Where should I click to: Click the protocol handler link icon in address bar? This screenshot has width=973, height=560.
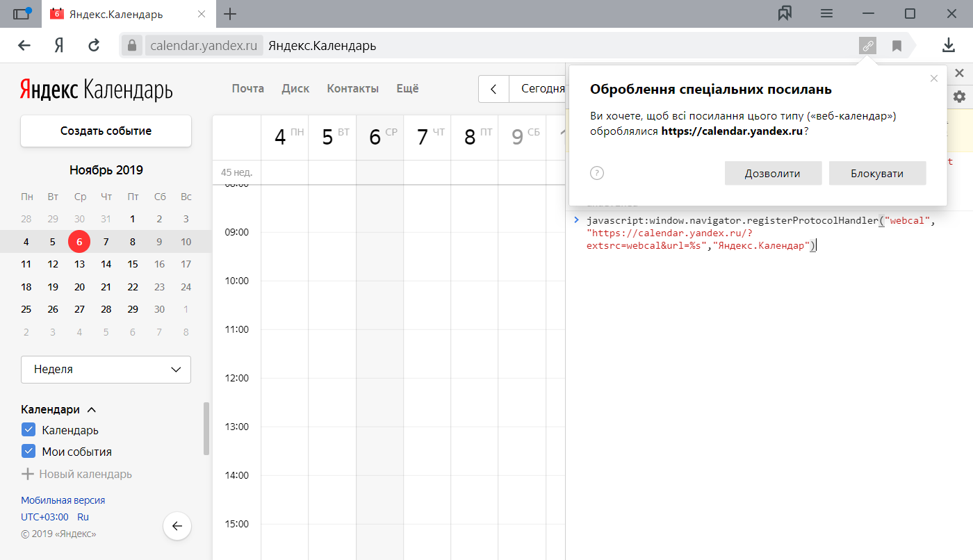pos(867,46)
